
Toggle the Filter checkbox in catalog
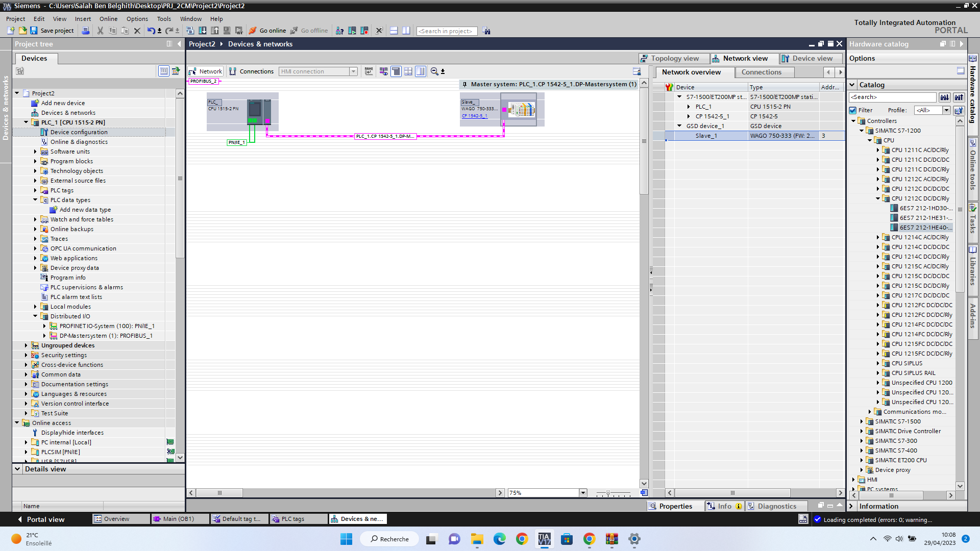853,110
